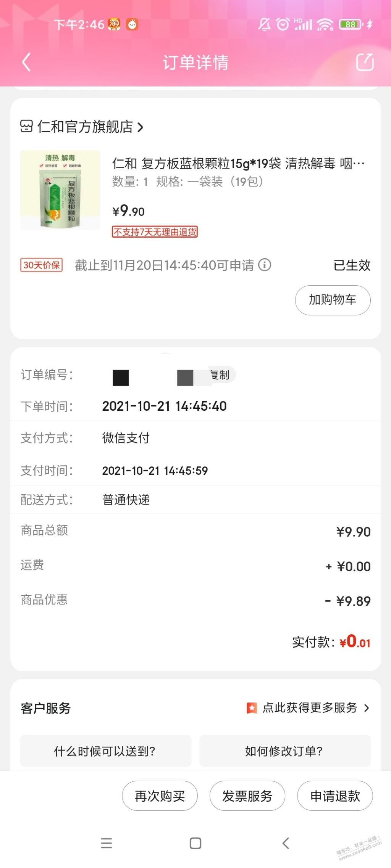Tap the red star service icon
391x868 pixels.
[x=252, y=708]
